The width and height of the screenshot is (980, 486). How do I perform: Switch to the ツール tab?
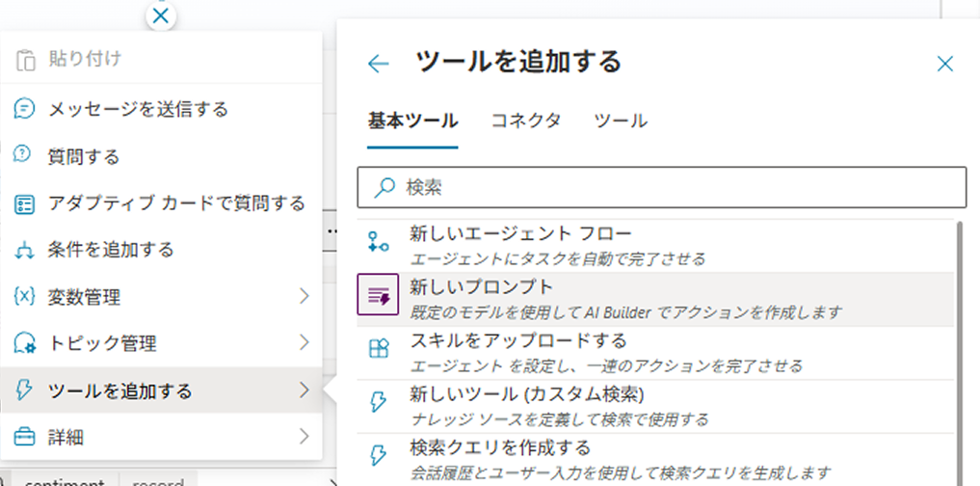pos(620,121)
